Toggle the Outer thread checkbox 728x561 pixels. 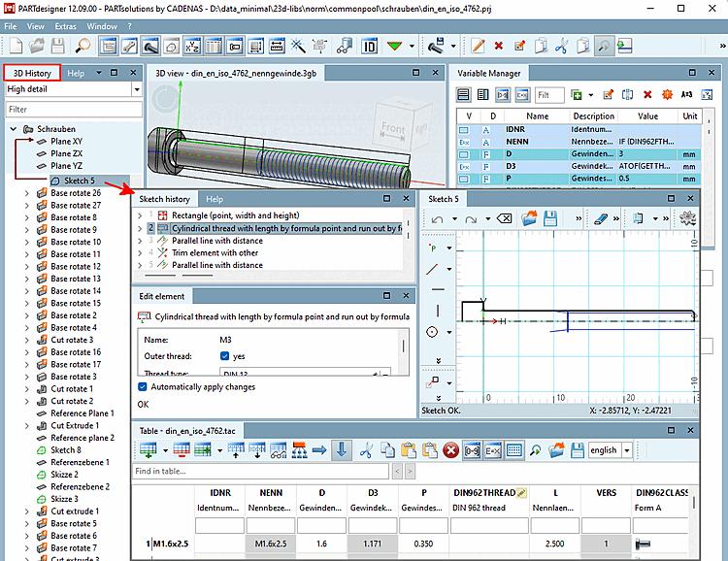(x=225, y=356)
